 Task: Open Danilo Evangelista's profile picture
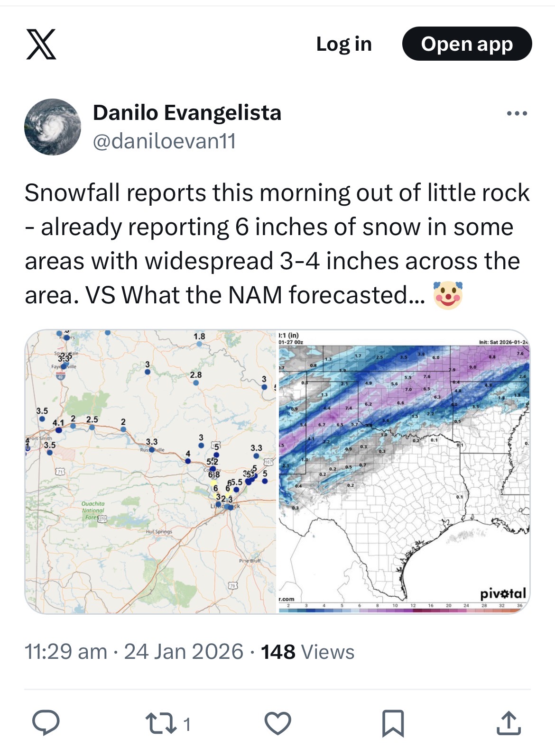point(53,127)
